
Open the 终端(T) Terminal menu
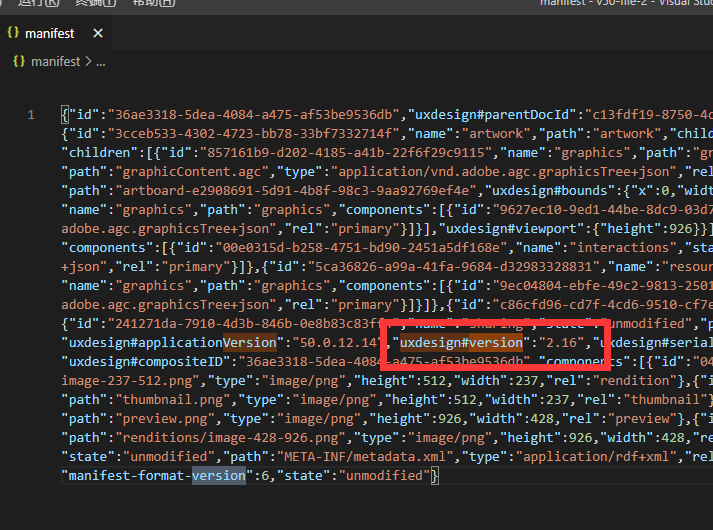click(96, 3)
